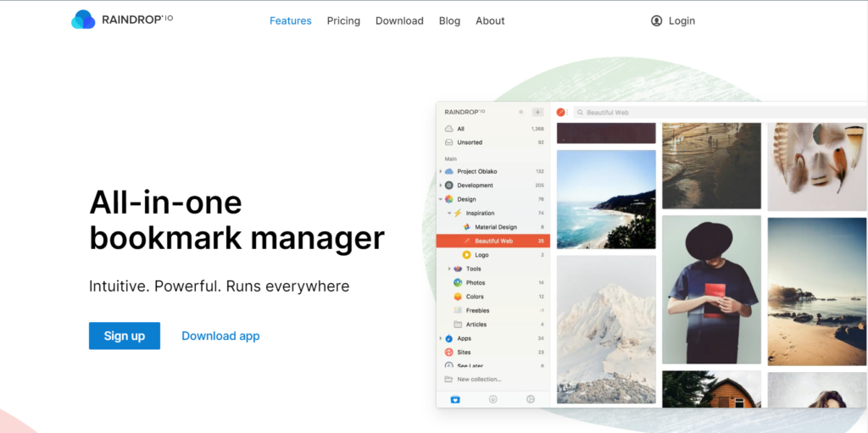Click the Colors label in sidebar

pos(475,297)
